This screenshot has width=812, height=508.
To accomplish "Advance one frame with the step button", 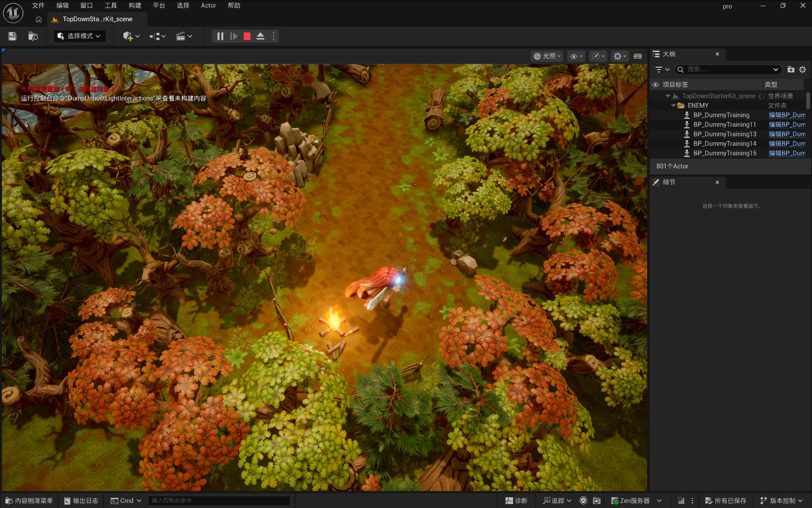I will (x=233, y=36).
